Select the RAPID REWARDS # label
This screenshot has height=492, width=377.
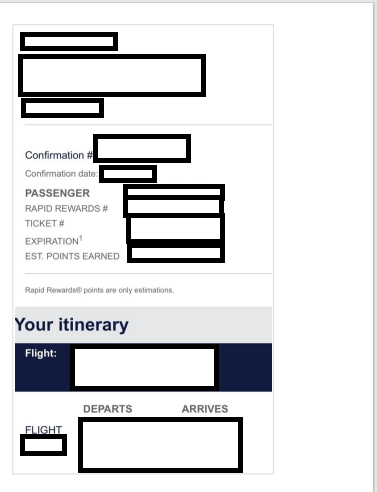coord(66,209)
